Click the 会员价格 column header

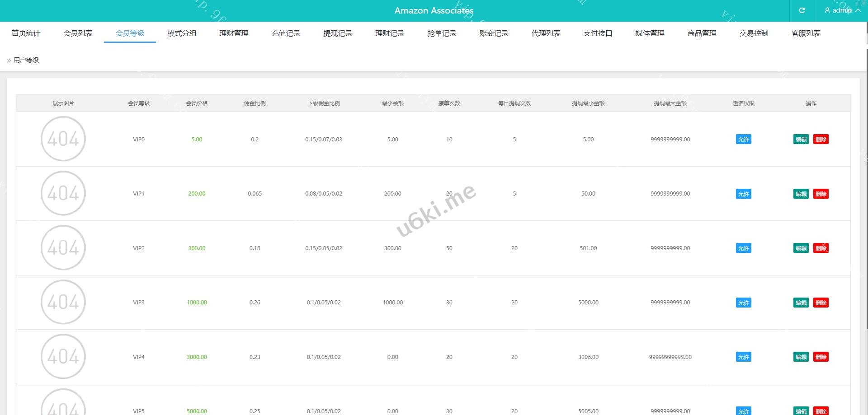pyautogui.click(x=197, y=103)
